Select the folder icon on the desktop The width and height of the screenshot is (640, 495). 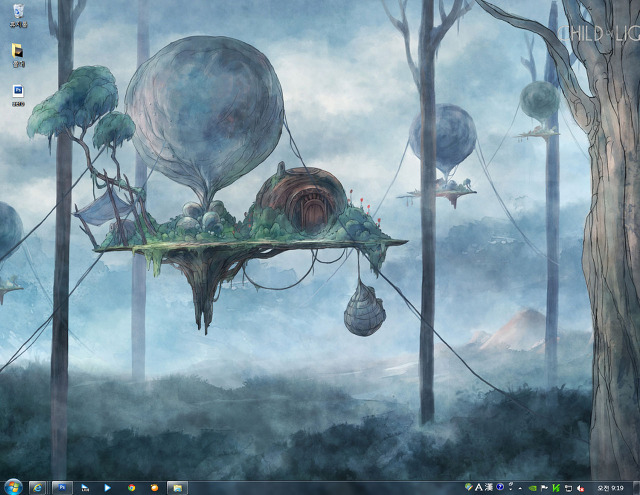18,55
